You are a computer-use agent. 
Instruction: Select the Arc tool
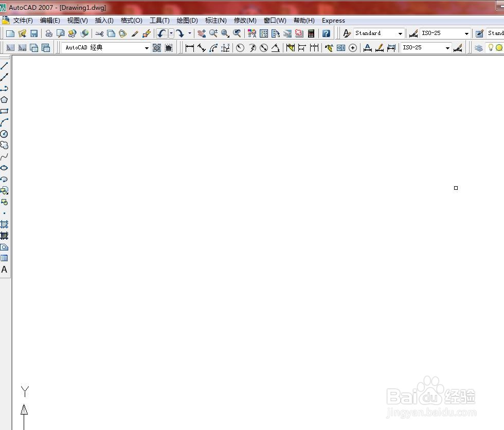point(4,122)
